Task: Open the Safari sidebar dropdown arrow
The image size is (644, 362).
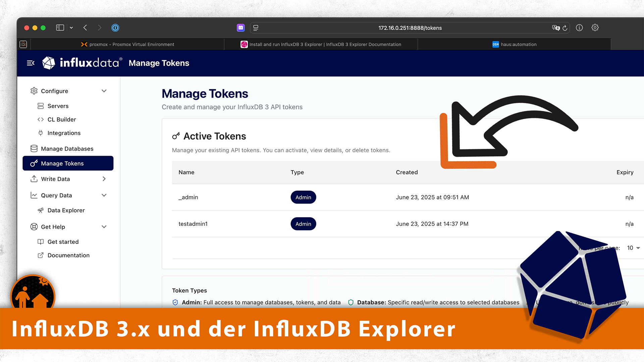Action: pos(71,28)
